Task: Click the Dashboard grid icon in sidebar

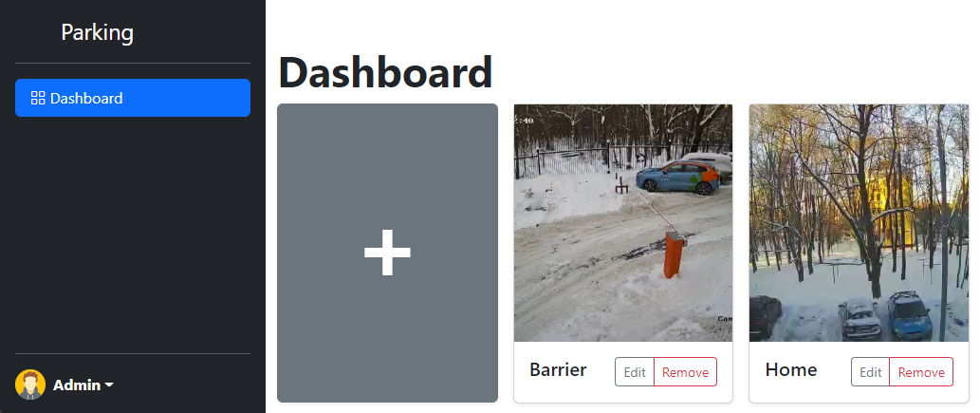Action: (38, 98)
